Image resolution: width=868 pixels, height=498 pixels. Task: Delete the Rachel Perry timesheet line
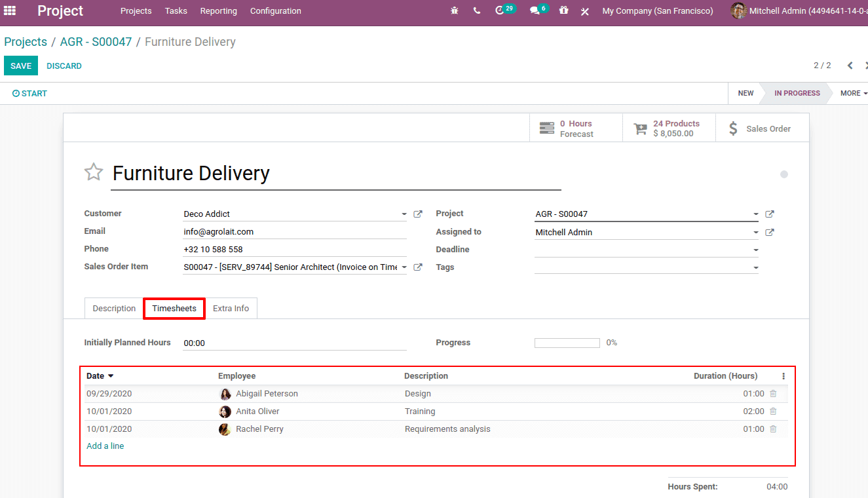point(773,429)
